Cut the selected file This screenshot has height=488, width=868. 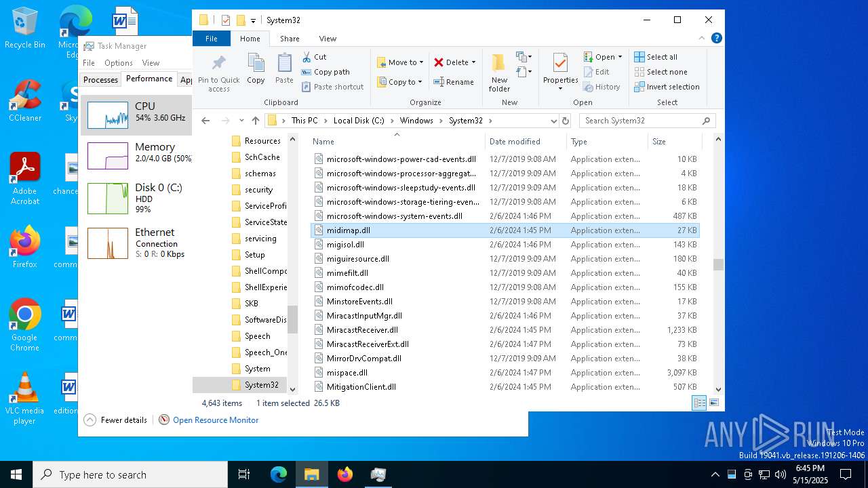pos(314,57)
